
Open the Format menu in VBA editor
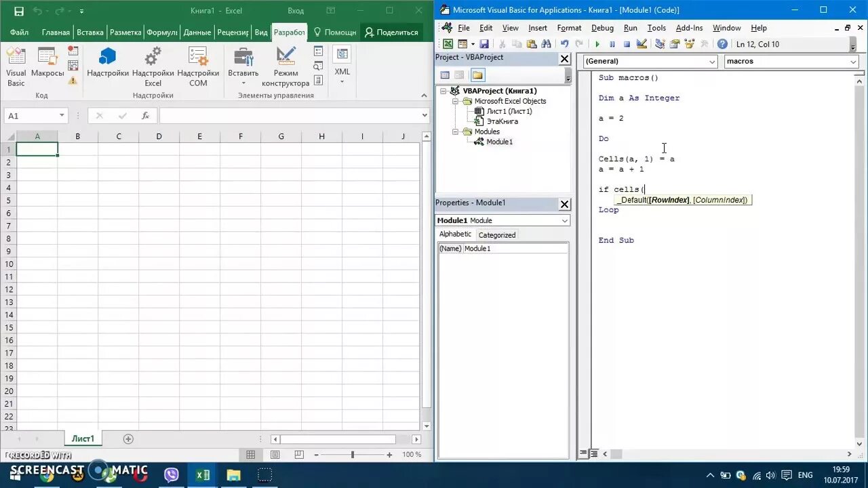[569, 28]
